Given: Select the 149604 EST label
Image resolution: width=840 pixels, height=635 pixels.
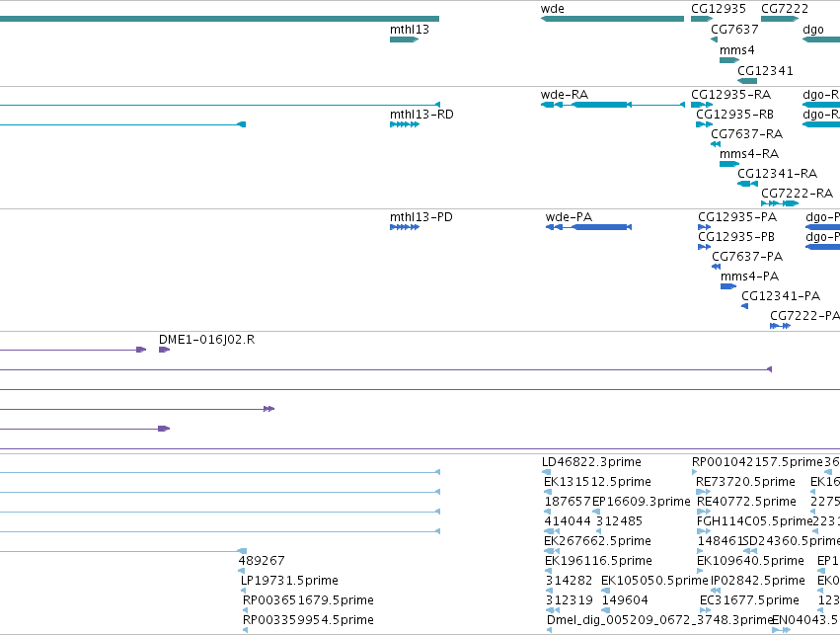Looking at the screenshot, I should coord(625,600).
